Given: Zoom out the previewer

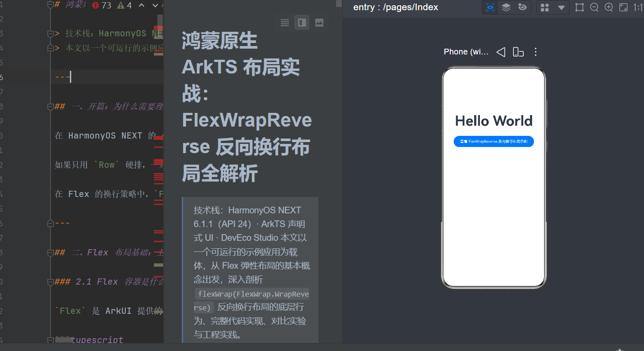Looking at the screenshot, I should pyautogui.click(x=594, y=7).
